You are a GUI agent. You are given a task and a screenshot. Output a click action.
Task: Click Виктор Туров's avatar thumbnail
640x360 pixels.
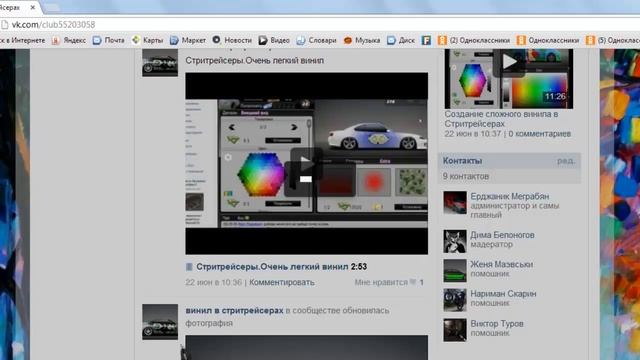tap(455, 330)
